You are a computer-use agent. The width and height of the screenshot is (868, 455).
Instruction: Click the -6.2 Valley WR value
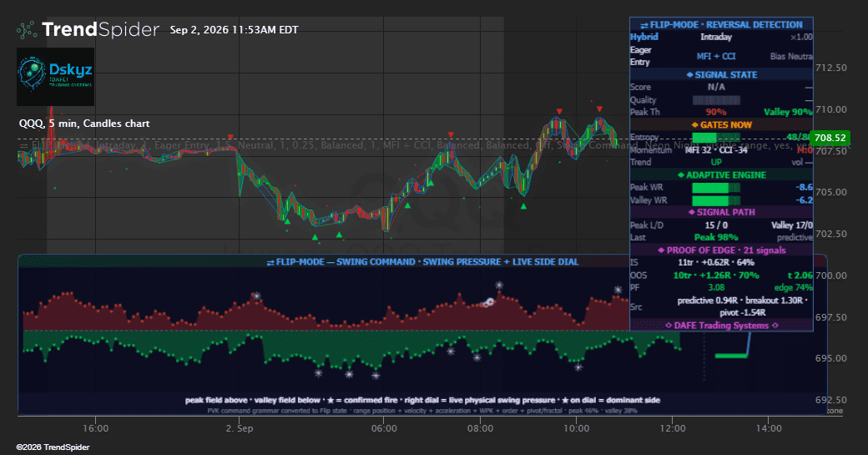[805, 200]
